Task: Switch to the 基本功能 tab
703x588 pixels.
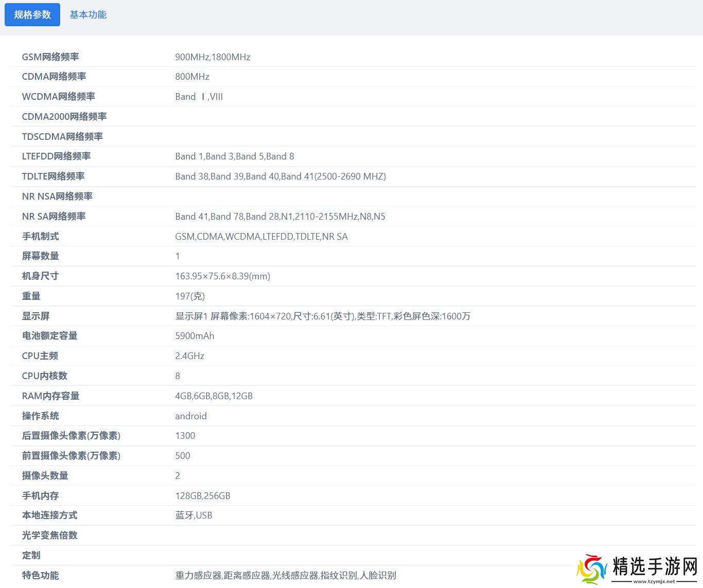Action: click(88, 15)
